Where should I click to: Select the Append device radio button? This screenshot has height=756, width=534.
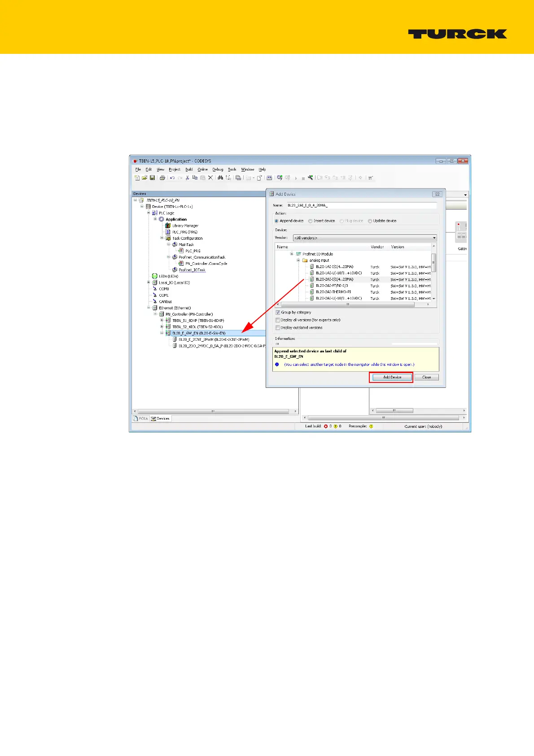[x=276, y=221]
